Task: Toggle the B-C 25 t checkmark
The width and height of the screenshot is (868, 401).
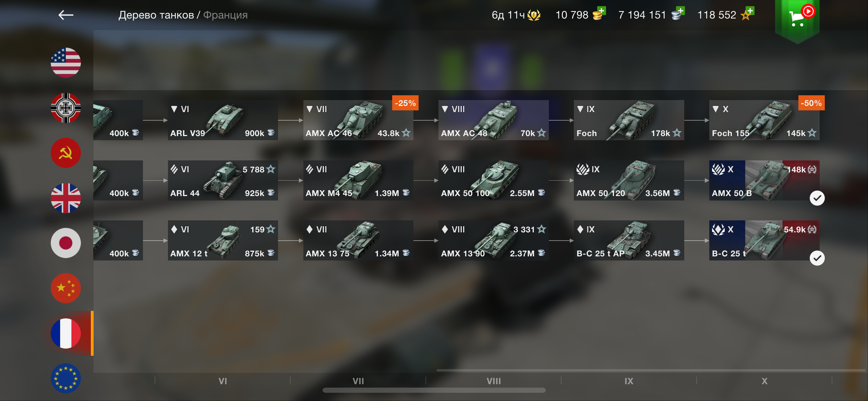Action: [x=817, y=258]
